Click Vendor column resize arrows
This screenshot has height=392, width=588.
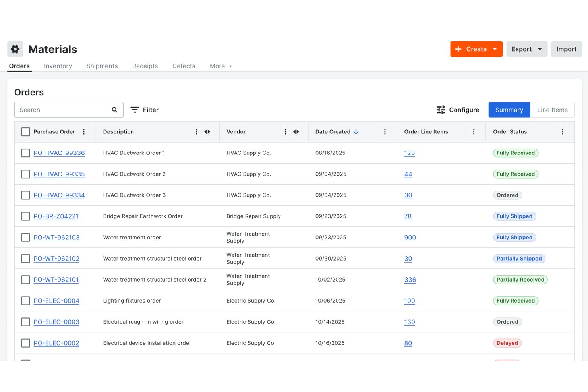coord(296,132)
